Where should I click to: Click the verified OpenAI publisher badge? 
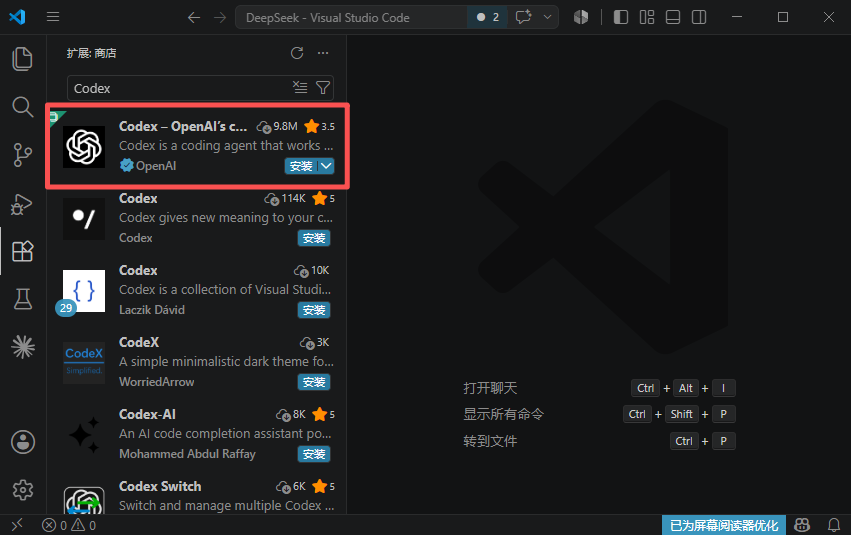[x=126, y=165]
